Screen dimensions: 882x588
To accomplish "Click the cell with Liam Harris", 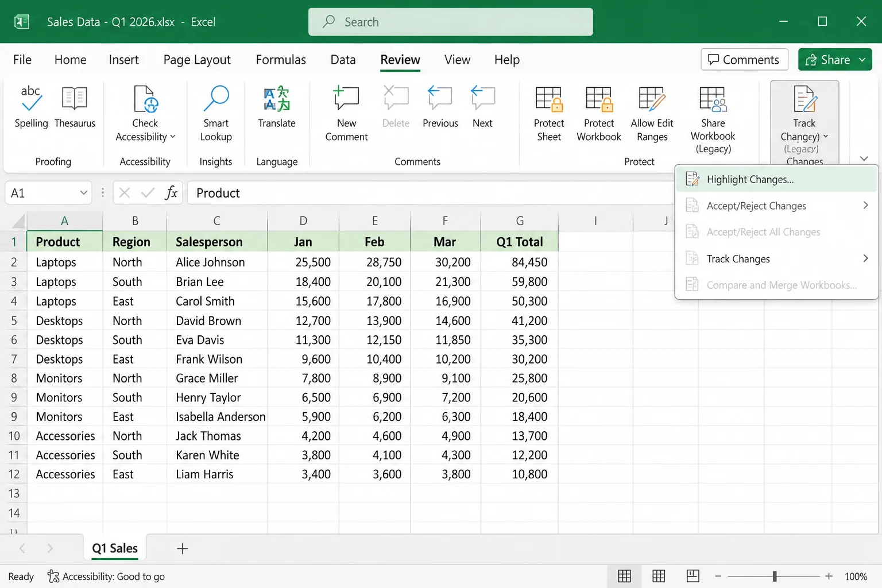I will pyautogui.click(x=216, y=474).
